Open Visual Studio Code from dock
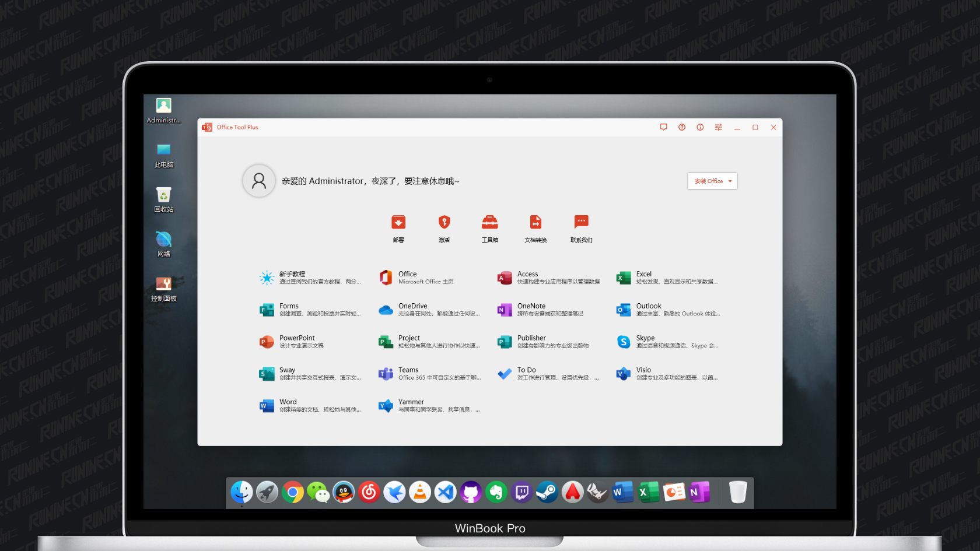Screen dimensions: 980x551 click(446, 492)
